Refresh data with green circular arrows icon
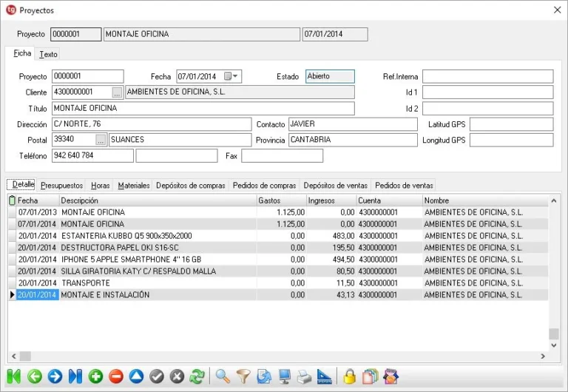This screenshot has width=568, height=392. point(197,376)
